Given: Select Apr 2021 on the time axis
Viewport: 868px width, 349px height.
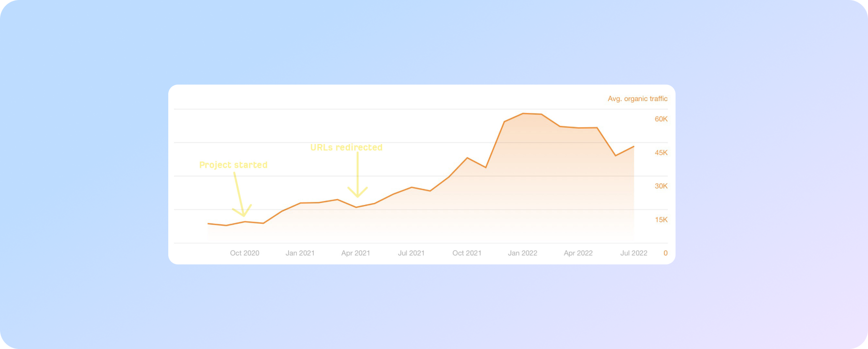Looking at the screenshot, I should [x=355, y=253].
